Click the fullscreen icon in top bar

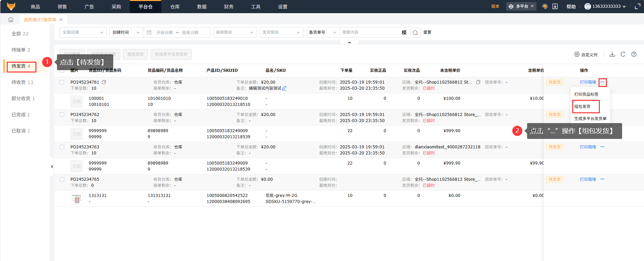[x=637, y=6]
